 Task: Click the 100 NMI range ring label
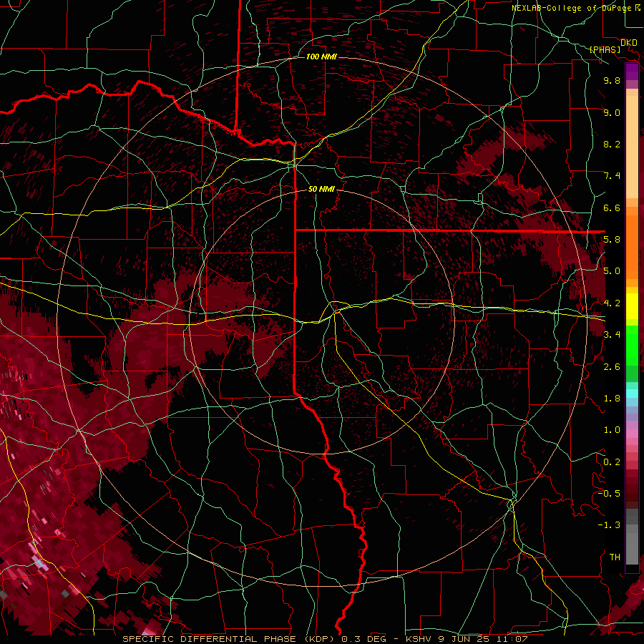pos(321,57)
